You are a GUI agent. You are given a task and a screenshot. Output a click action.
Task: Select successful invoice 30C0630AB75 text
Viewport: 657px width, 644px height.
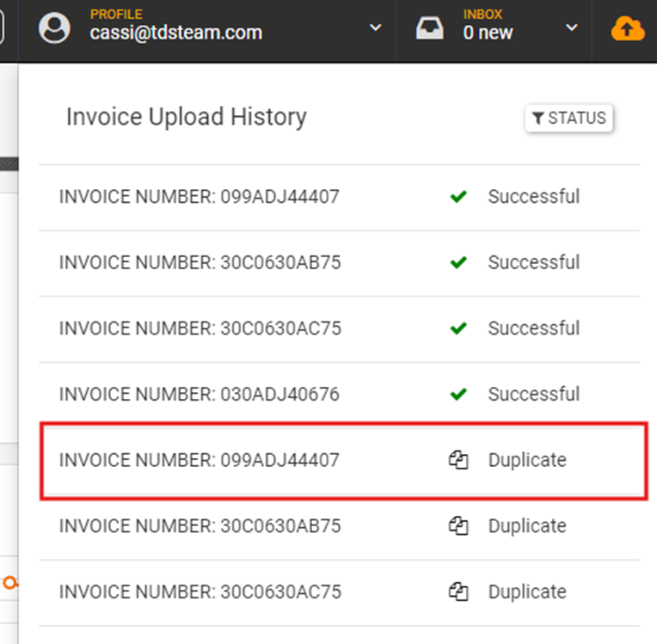pyautogui.click(x=200, y=262)
